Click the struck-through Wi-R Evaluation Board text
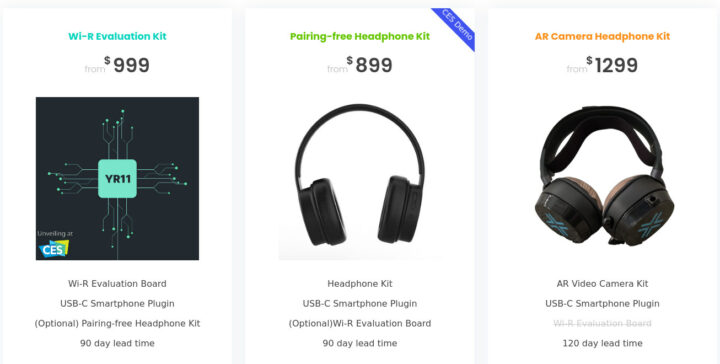Image resolution: width=720 pixels, height=364 pixels. tap(602, 323)
